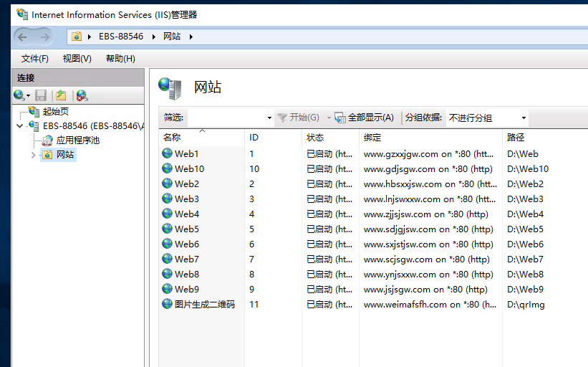Screen dimensions: 588x367
Task: Open the 帮助(H) menu
Action: 120,59
